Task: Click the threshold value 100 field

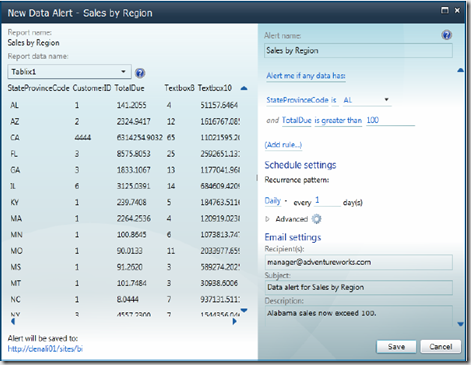Action: click(x=390, y=120)
